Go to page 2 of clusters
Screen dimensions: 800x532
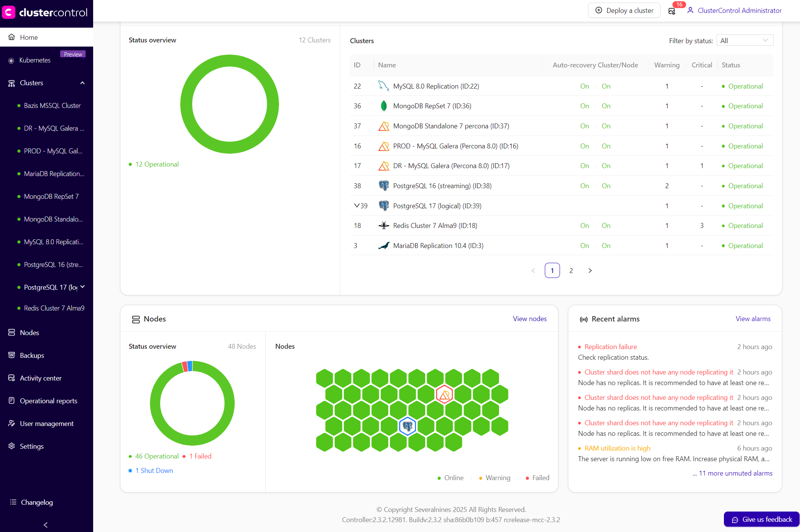[x=571, y=270]
